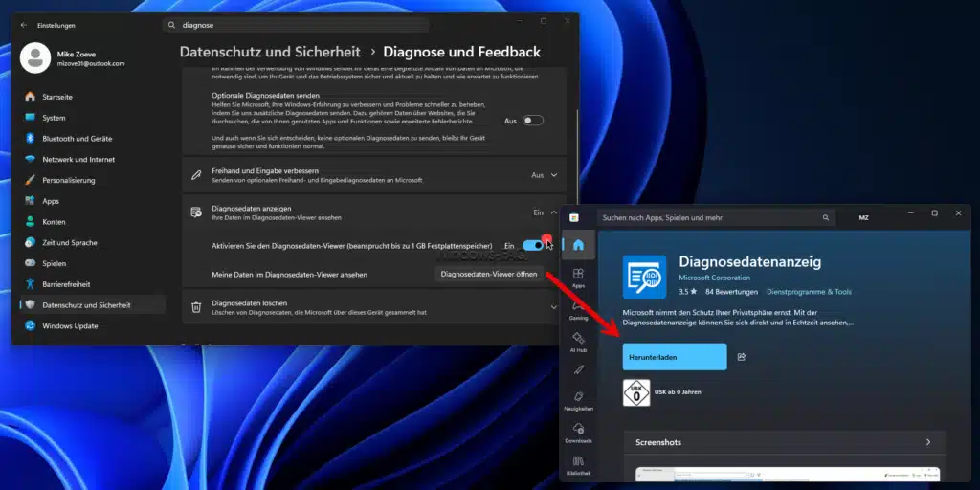The height and width of the screenshot is (490, 980).
Task: Click the USK 0 rating badge
Action: [x=636, y=393]
